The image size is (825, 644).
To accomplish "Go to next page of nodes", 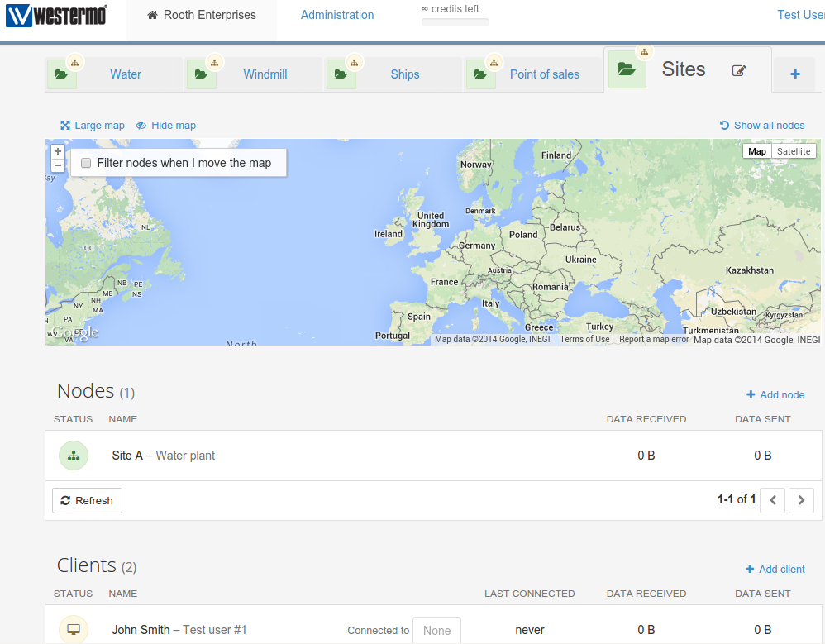I will [801, 500].
